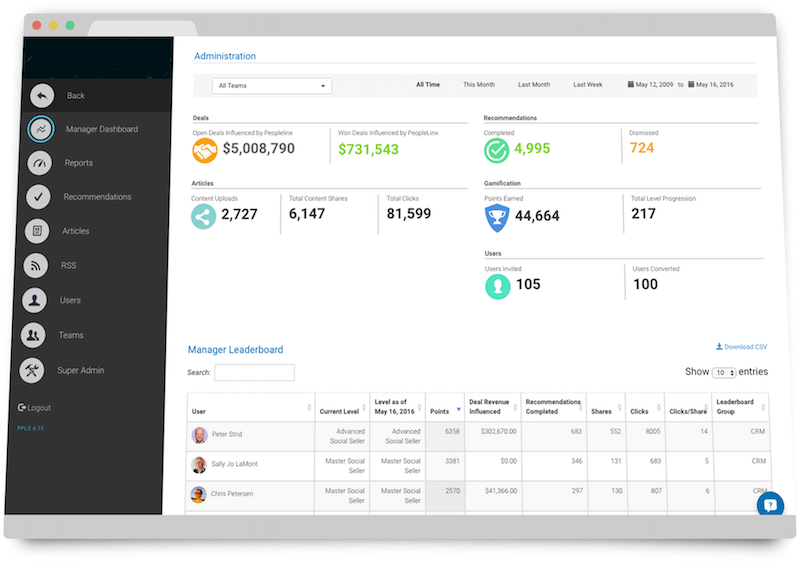Click the Administration heading
The width and height of the screenshot is (800, 563).
tap(225, 56)
